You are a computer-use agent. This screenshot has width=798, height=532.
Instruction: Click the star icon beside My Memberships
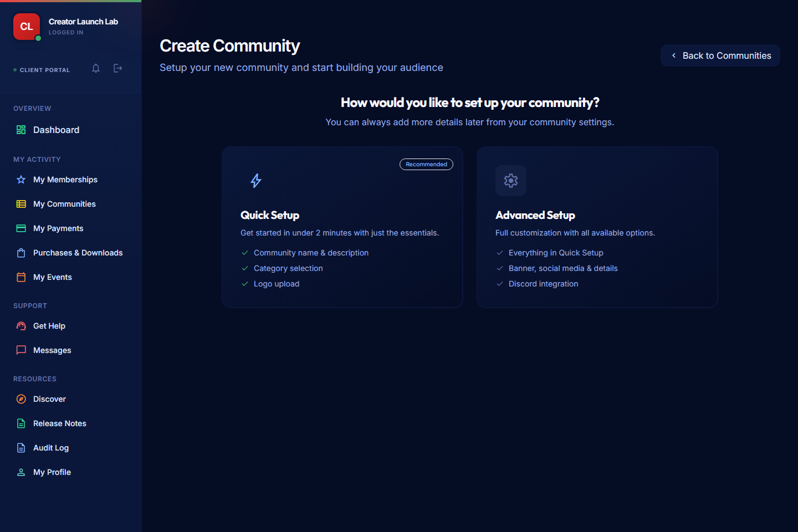(x=21, y=180)
